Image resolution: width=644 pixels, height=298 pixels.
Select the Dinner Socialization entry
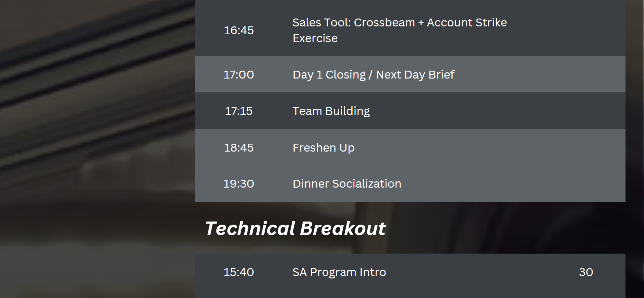(347, 183)
